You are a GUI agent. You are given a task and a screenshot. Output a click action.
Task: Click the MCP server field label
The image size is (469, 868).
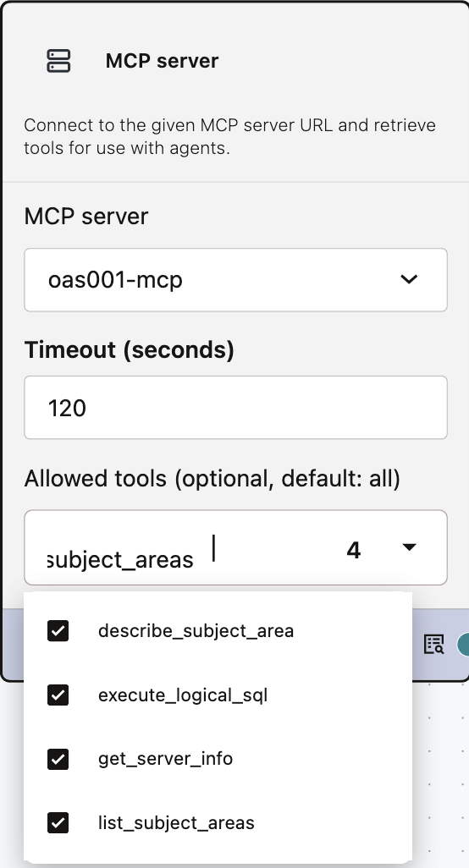click(86, 216)
